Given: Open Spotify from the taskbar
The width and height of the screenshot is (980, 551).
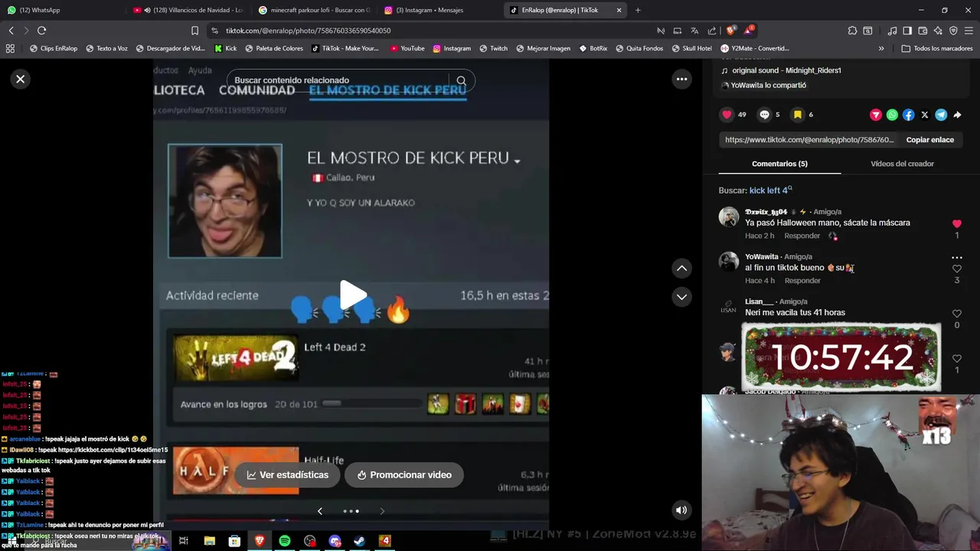Looking at the screenshot, I should pos(285,541).
